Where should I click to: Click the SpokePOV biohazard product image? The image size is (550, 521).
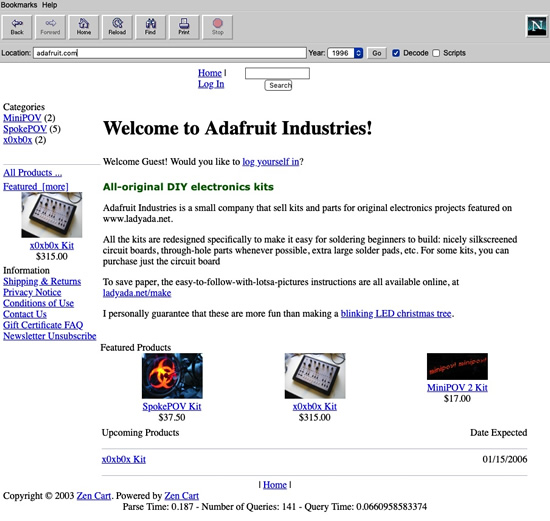tap(172, 376)
